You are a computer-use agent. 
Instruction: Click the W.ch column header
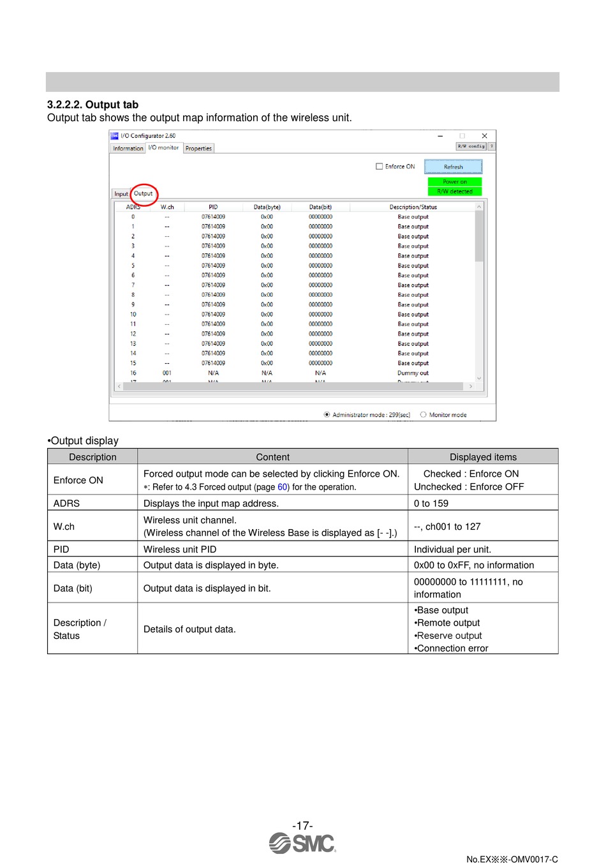pyautogui.click(x=167, y=207)
